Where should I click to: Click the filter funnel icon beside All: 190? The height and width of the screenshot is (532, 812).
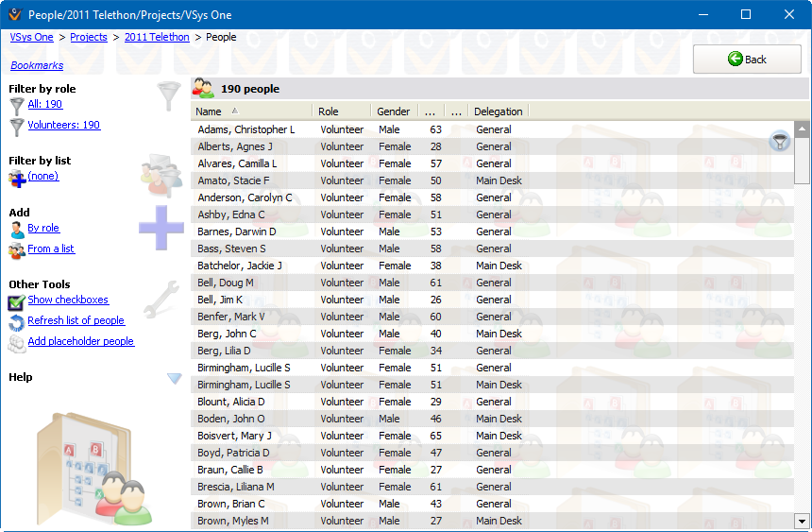16,106
